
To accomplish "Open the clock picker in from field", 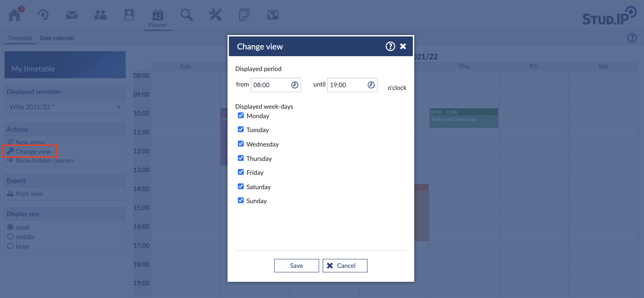I will [295, 85].
